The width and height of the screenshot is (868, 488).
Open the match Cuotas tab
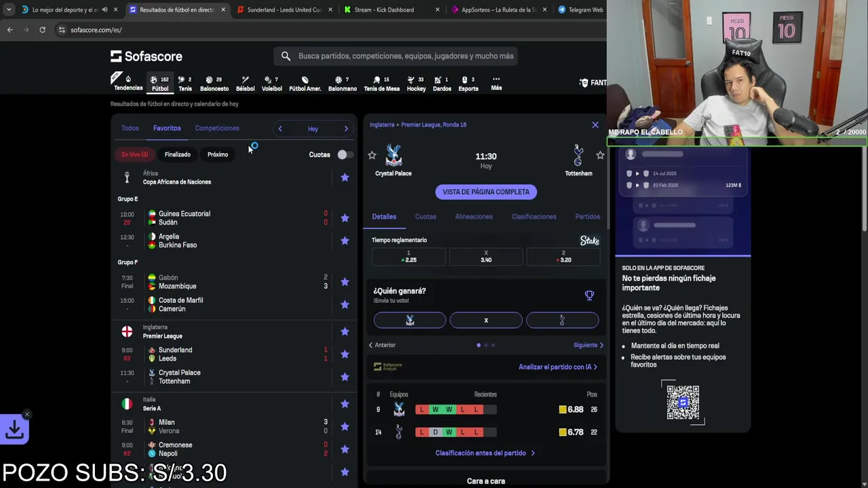[x=426, y=217]
